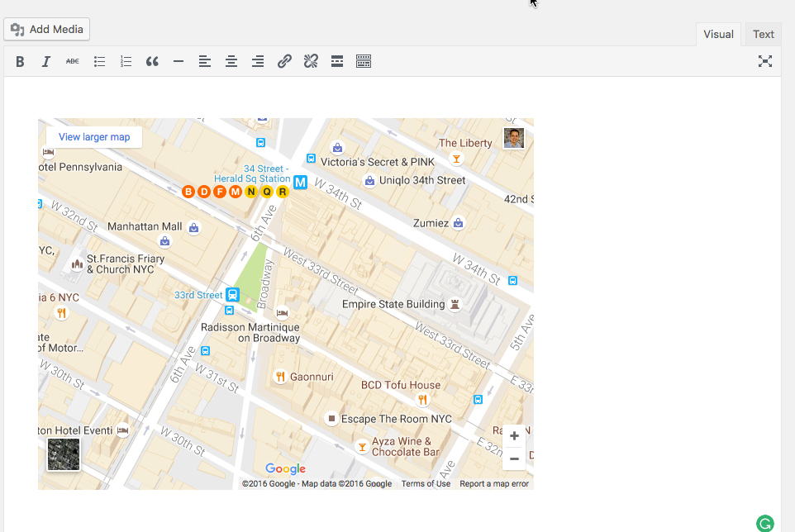This screenshot has width=795, height=532.
Task: Align text right
Action: pyautogui.click(x=258, y=61)
